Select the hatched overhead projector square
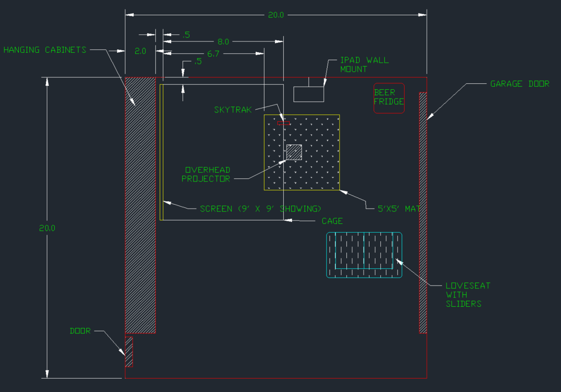The image size is (561, 392). 294,152
